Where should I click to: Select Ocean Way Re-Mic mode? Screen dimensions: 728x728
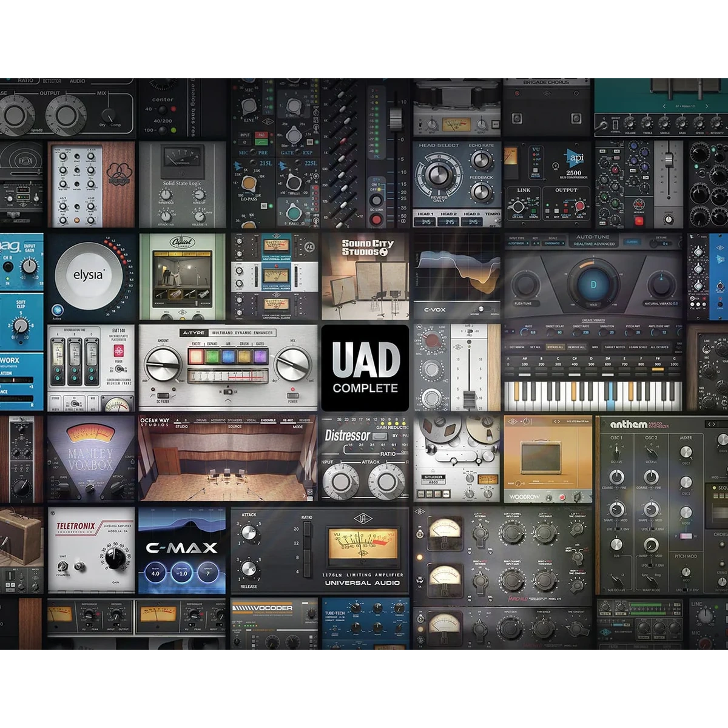[x=287, y=420]
